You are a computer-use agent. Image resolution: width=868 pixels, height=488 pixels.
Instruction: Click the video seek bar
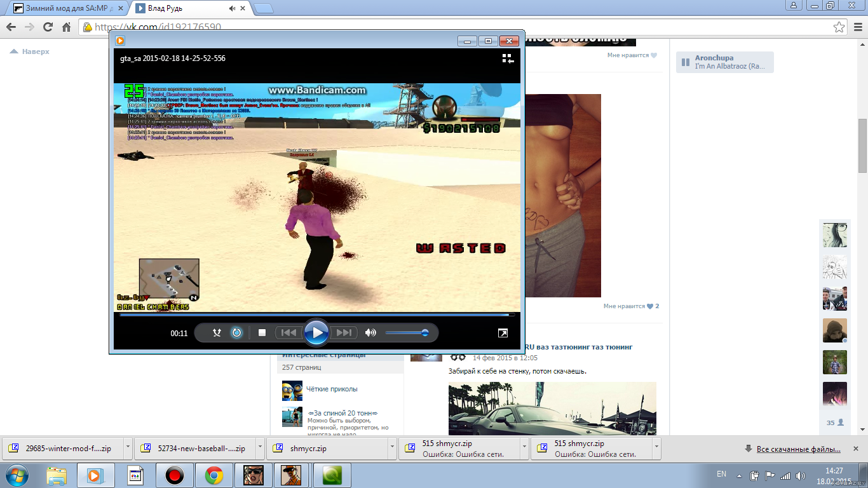[x=316, y=315]
